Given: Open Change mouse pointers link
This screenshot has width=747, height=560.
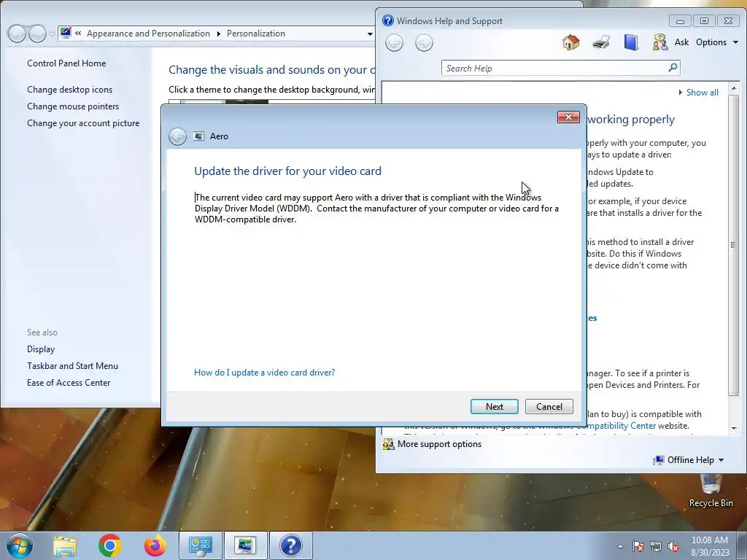Looking at the screenshot, I should click(x=73, y=106).
